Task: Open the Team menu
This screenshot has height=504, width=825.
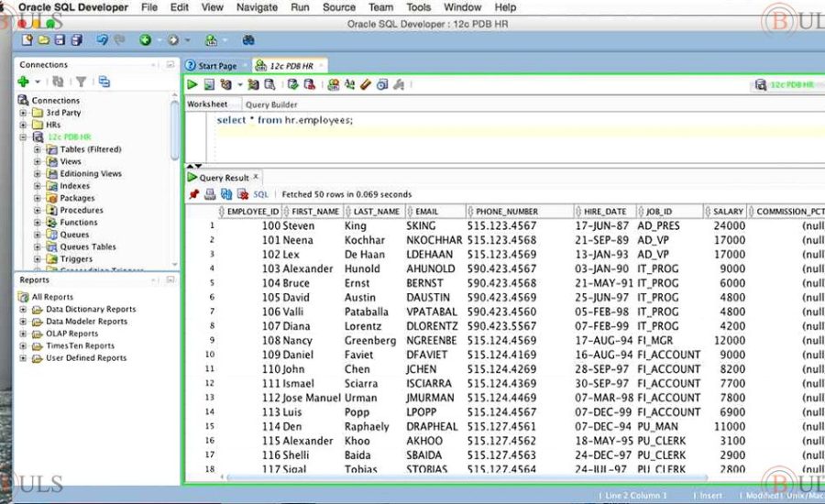Action: [x=380, y=7]
